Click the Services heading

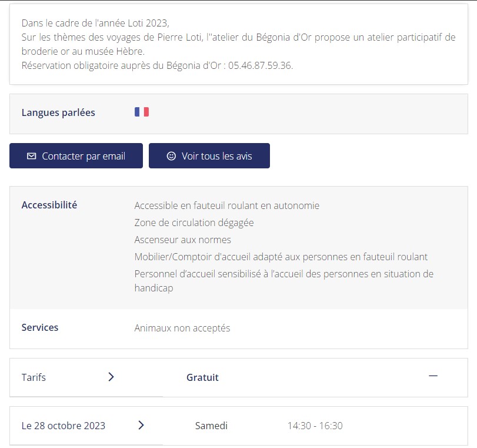[x=40, y=327]
